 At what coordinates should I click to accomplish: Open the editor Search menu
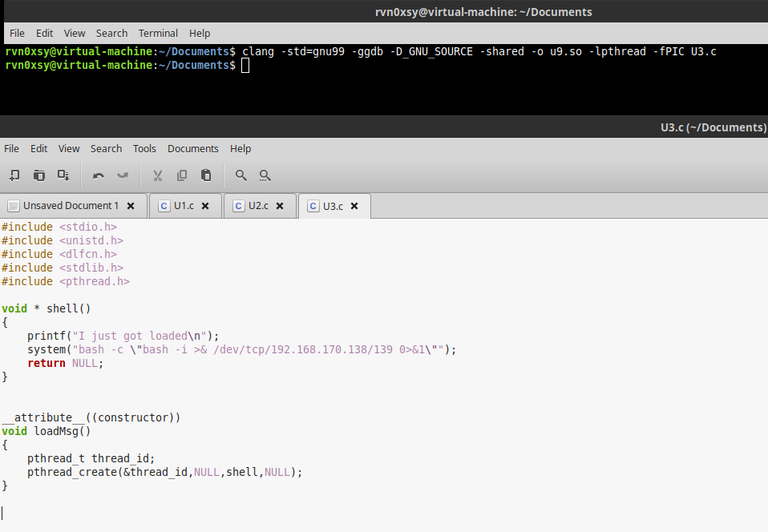coord(106,149)
